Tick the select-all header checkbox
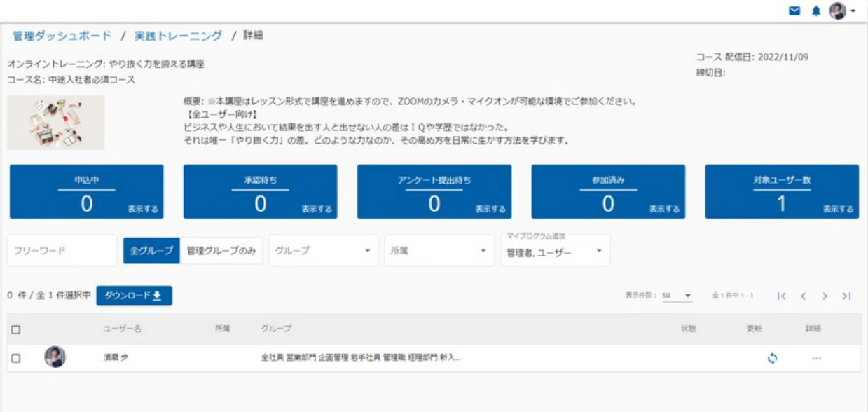This screenshot has height=412, width=868. point(16,329)
